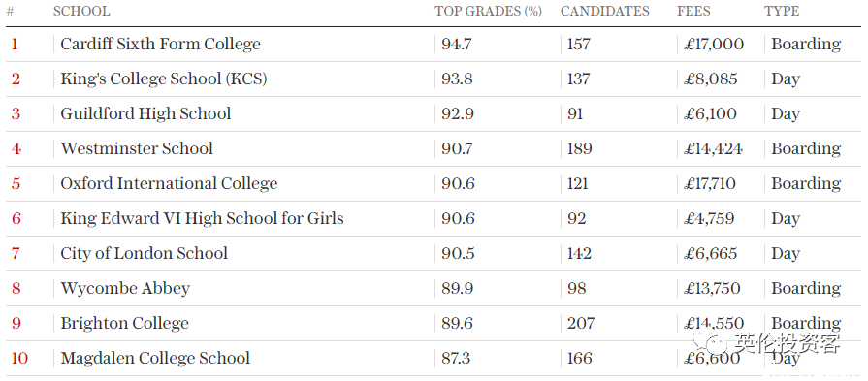Open Brighton College entry
Screen dimensions: 868x381
[x=124, y=324]
